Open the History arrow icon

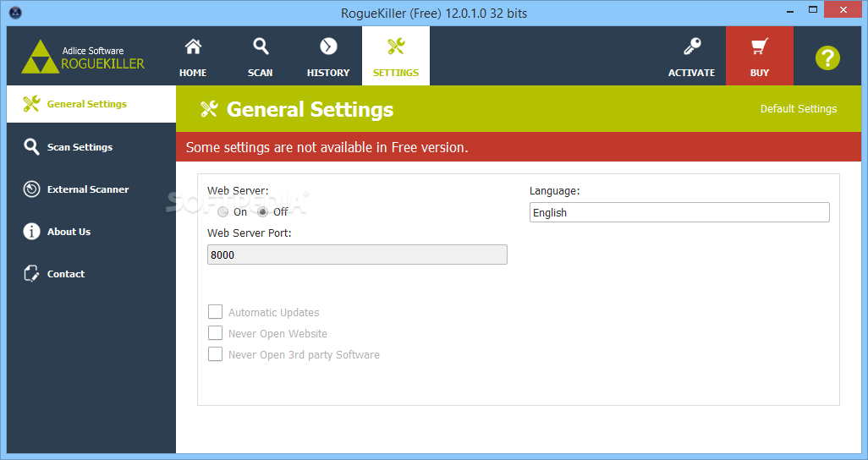pos(328,46)
